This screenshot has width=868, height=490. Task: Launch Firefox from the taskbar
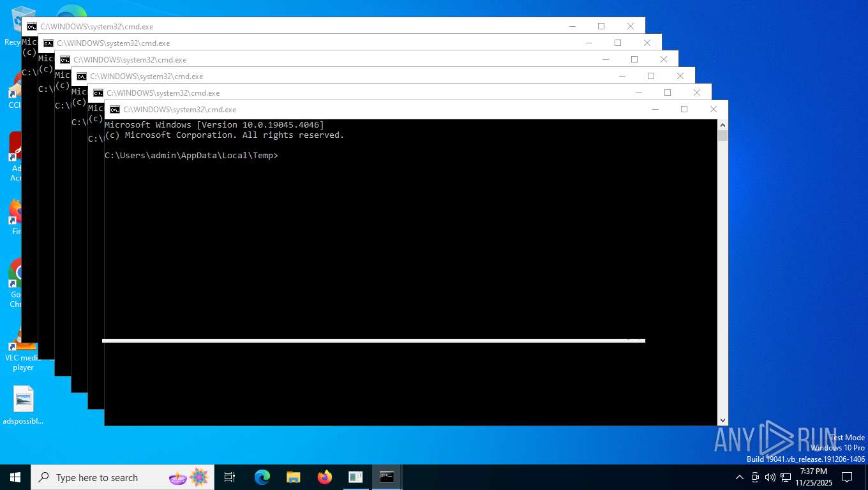point(325,477)
